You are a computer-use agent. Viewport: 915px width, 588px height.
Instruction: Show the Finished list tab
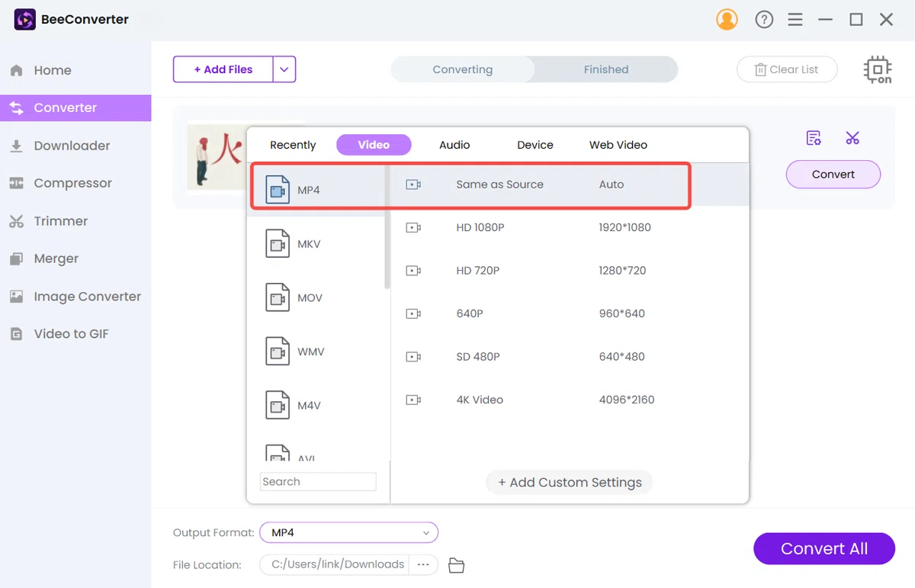pyautogui.click(x=606, y=69)
